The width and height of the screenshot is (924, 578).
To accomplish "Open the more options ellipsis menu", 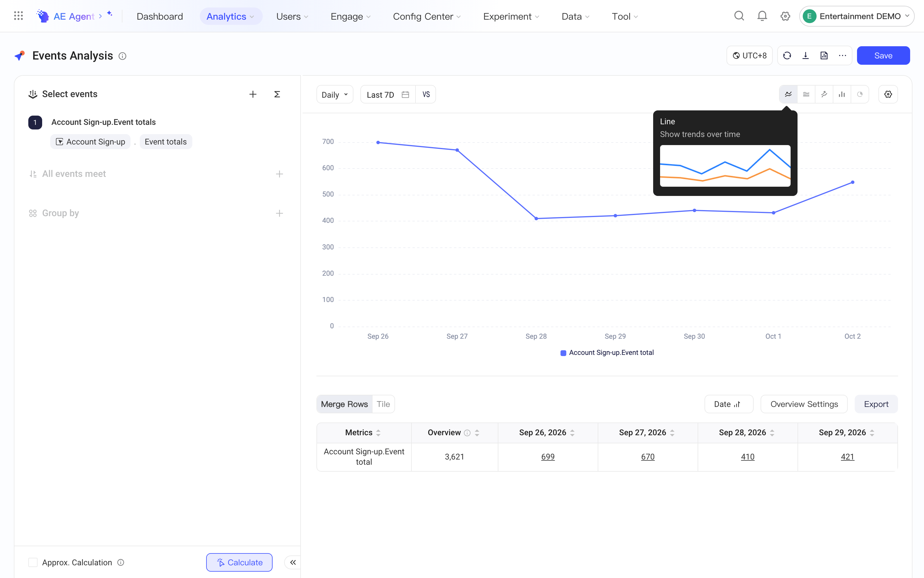I will 842,56.
